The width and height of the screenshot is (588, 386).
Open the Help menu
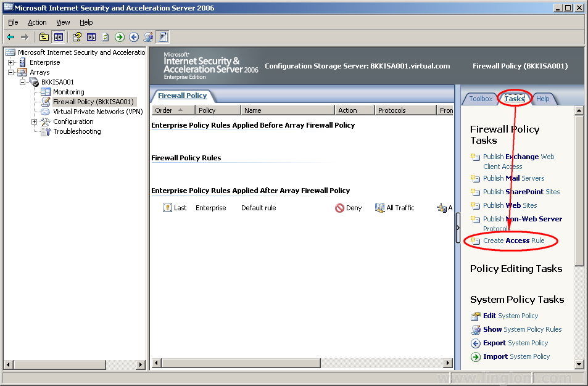coord(86,22)
